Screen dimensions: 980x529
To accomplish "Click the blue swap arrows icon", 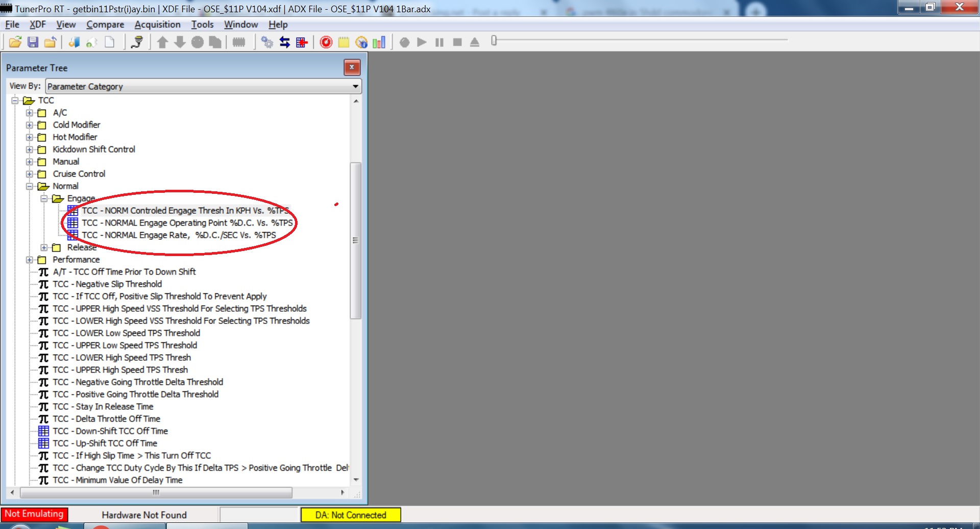I will click(x=284, y=42).
